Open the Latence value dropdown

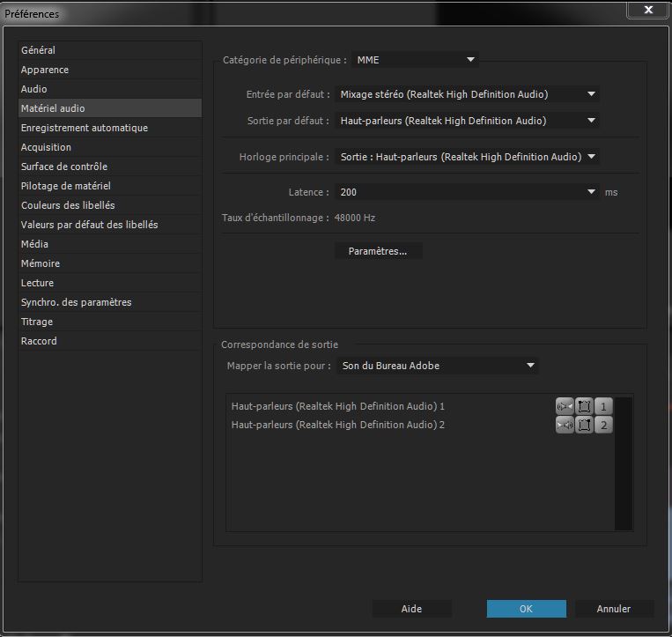tap(468, 192)
